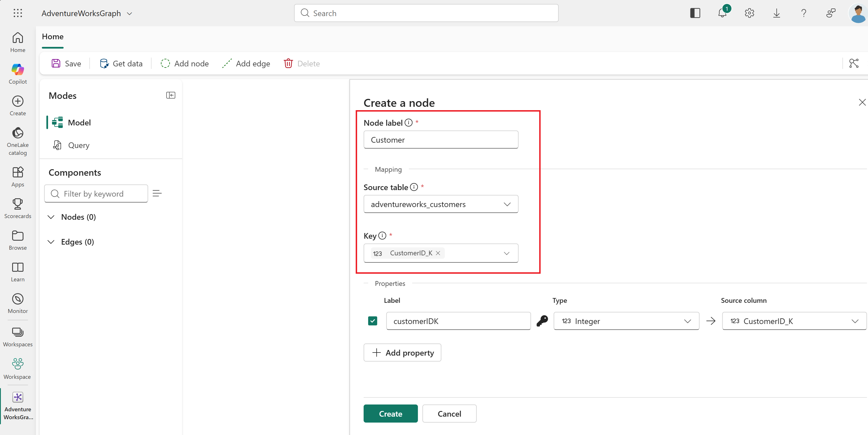
Task: Click the Create button
Action: (390, 414)
